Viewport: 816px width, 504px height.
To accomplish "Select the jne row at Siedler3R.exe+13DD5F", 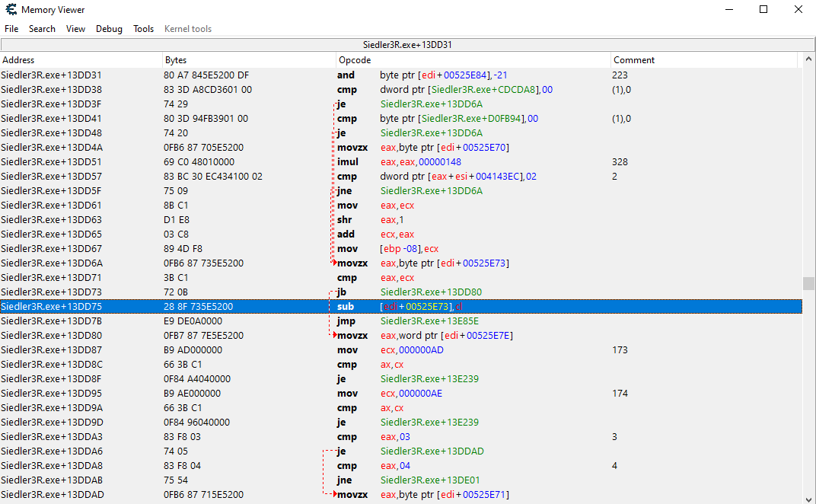I will pos(400,190).
